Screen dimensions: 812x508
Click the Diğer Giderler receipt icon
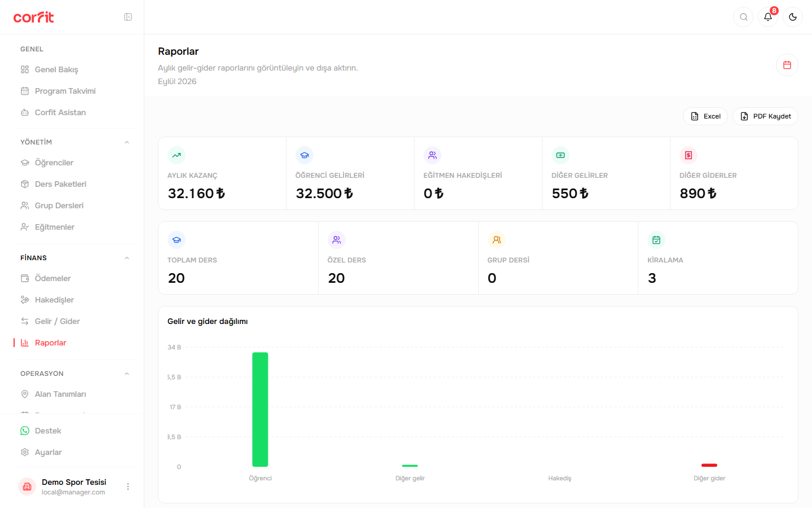pos(689,155)
